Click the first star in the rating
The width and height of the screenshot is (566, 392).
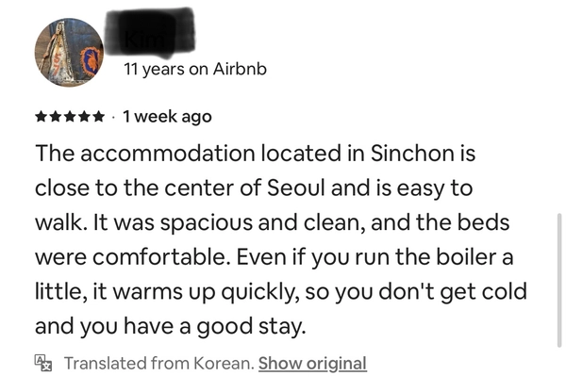coord(41,118)
